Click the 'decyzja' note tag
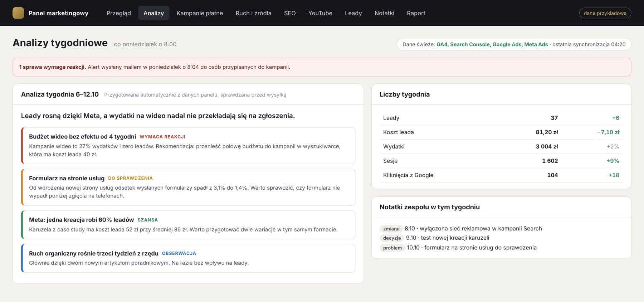Screen dimensions: 644x302 tap(392, 238)
